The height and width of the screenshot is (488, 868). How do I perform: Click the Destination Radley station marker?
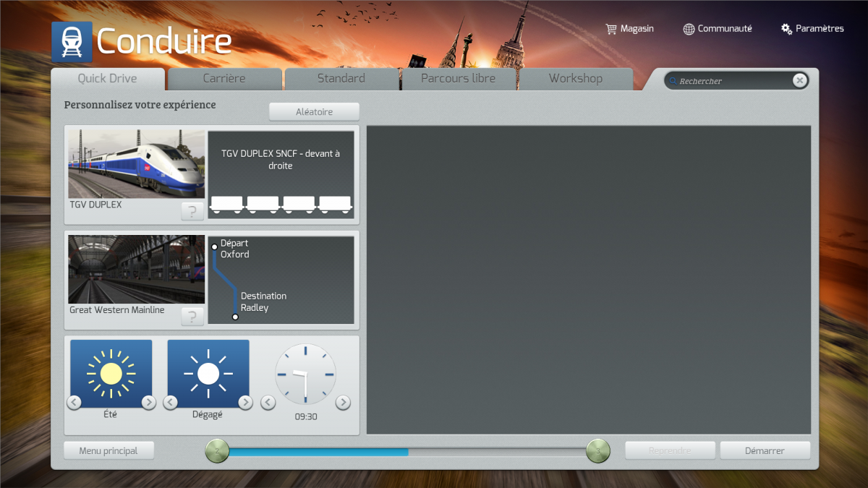click(x=235, y=317)
